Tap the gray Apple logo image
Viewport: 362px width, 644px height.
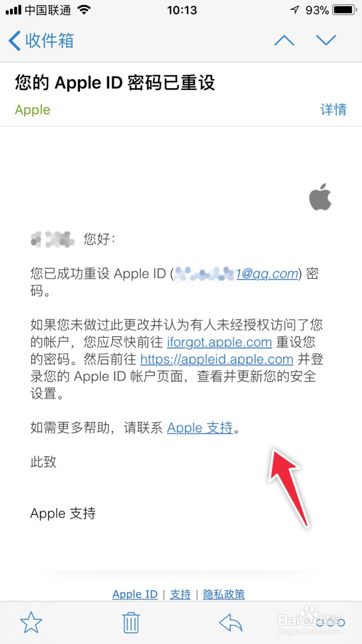pos(320,197)
